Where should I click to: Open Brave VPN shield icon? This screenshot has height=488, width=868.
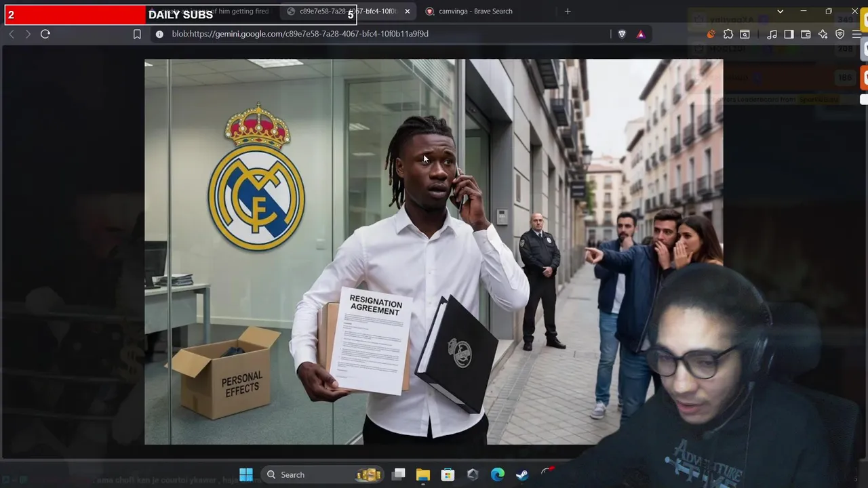pyautogui.click(x=840, y=34)
